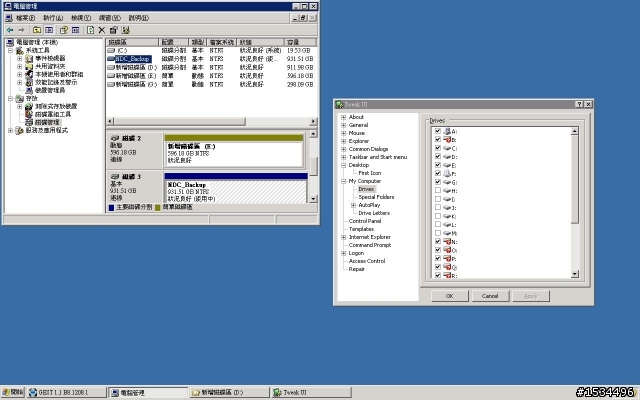
Task: Click the red X delete toolbar icon
Action: [101, 30]
